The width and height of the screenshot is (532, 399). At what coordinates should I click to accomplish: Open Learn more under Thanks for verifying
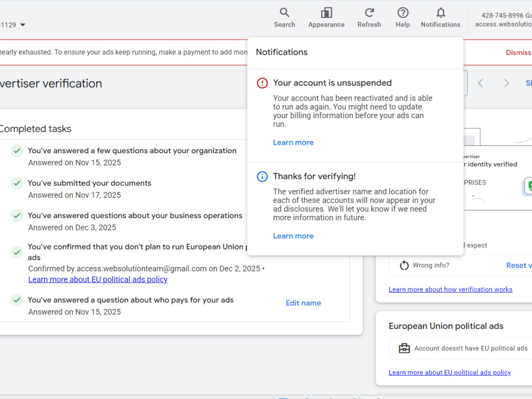[293, 236]
